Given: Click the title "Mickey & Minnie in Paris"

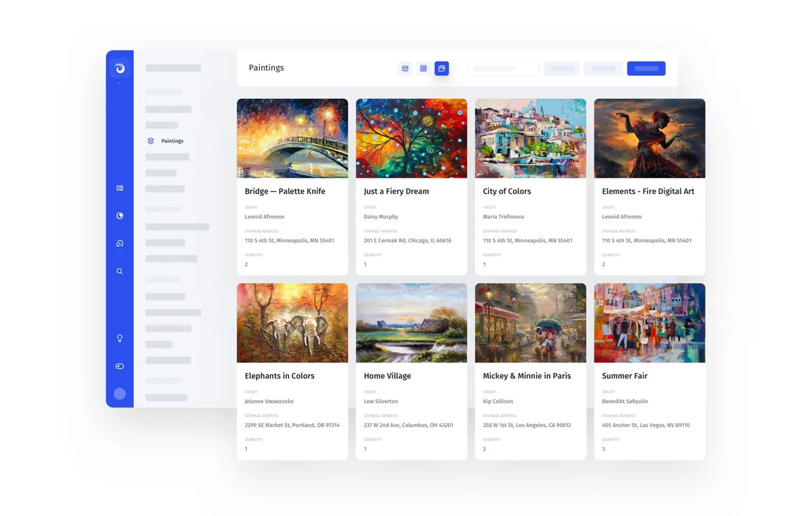Looking at the screenshot, I should click(527, 376).
